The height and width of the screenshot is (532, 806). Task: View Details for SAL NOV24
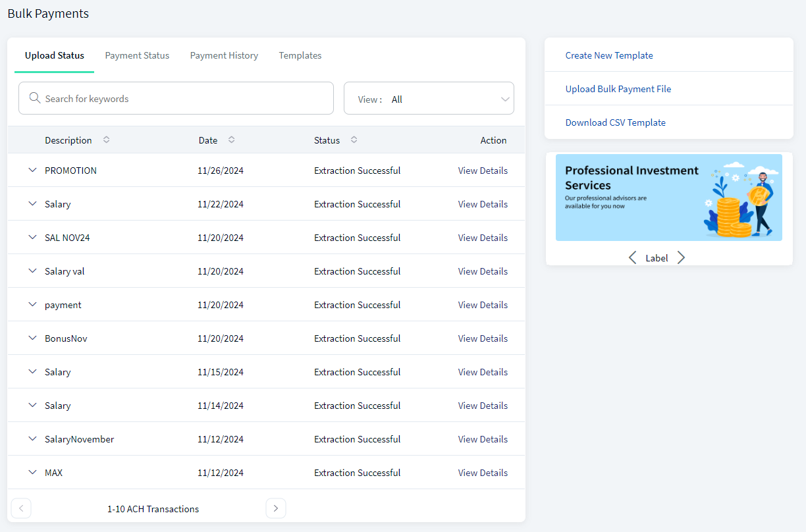pos(483,238)
